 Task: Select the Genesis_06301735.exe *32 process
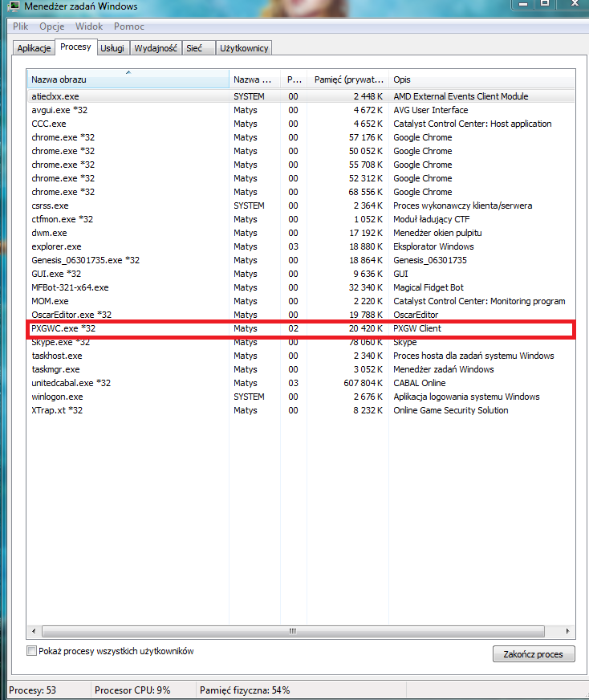[301, 260]
